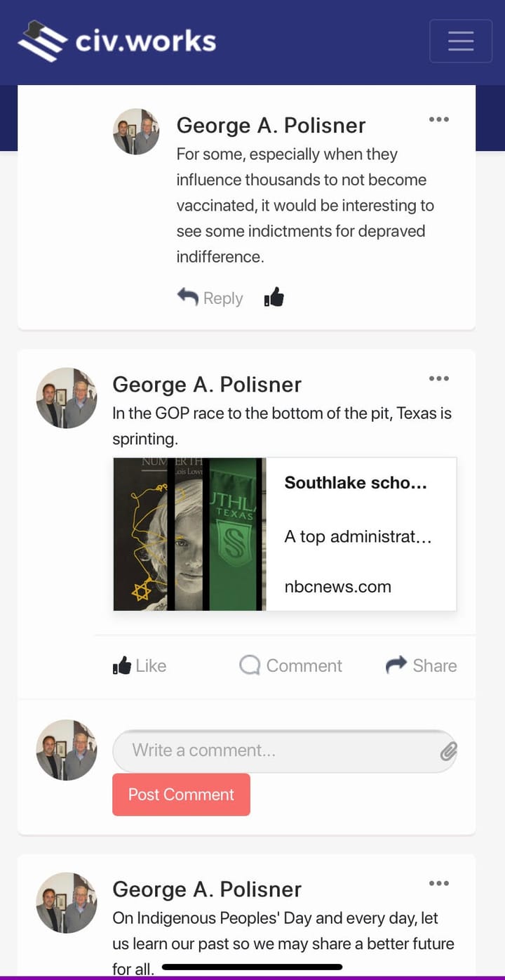
Task: Reply to the vaccination comment
Action: tap(210, 298)
